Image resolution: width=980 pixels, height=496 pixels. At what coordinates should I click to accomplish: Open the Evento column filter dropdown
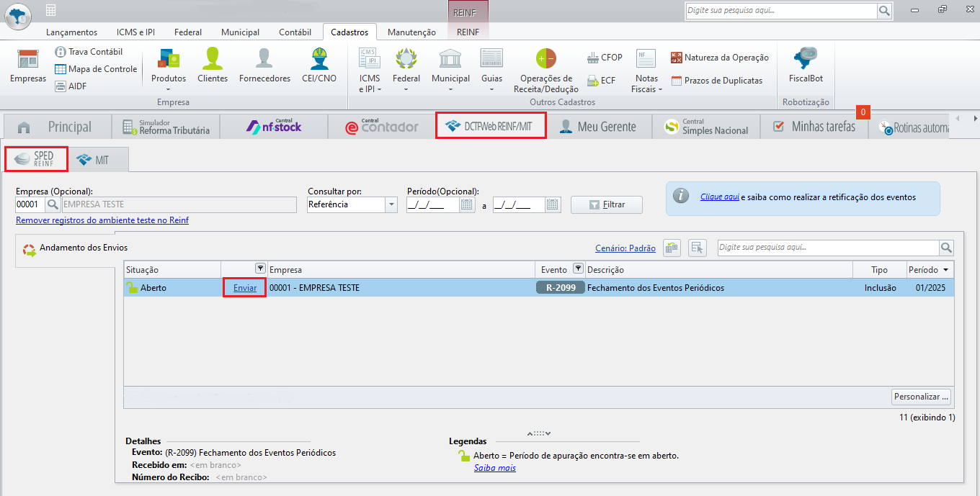click(x=578, y=269)
